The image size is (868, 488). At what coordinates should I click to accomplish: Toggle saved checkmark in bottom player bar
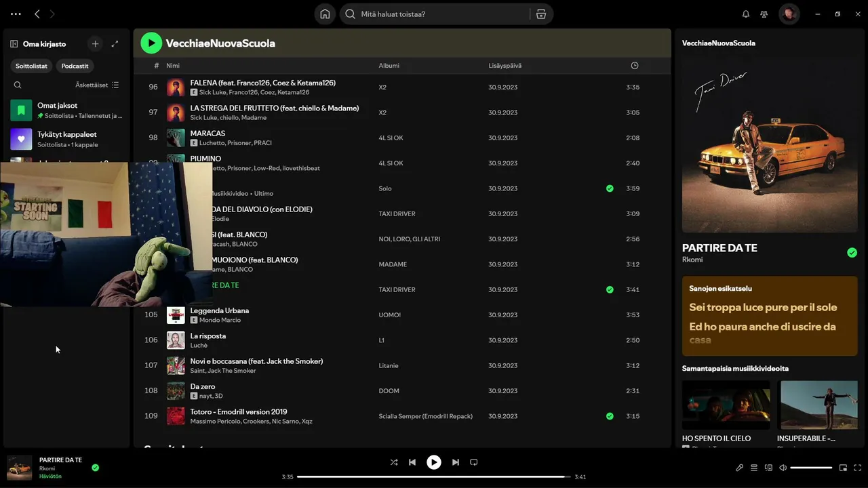click(x=96, y=468)
